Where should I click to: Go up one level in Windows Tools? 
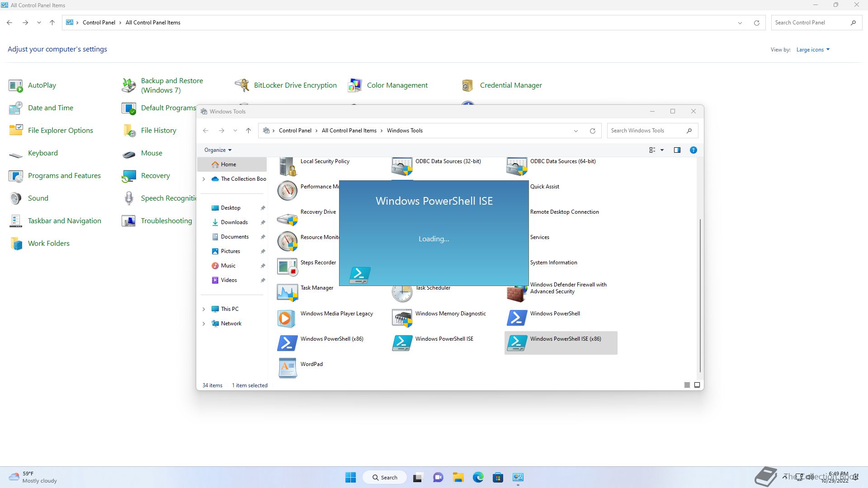coord(248,131)
